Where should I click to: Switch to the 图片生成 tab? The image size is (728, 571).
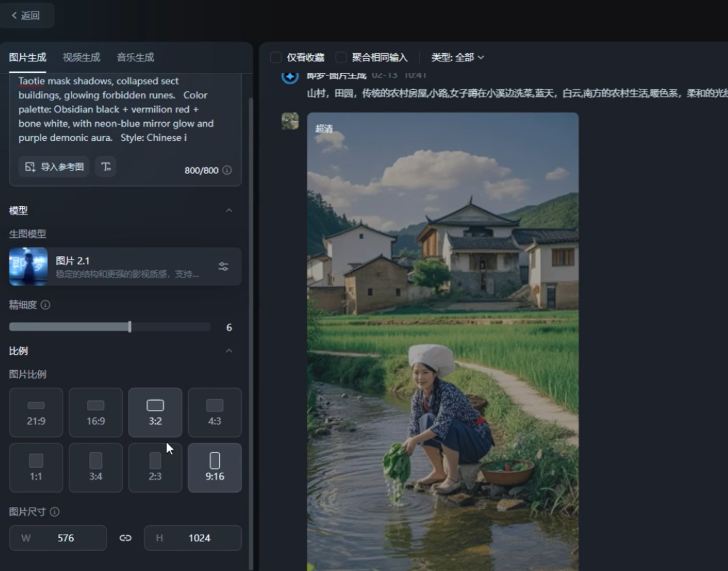[28, 57]
